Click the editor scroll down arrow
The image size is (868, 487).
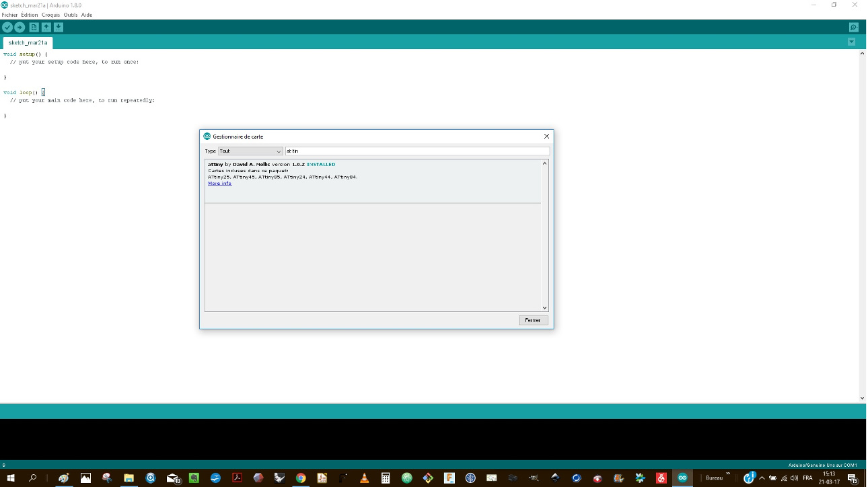[x=863, y=398]
